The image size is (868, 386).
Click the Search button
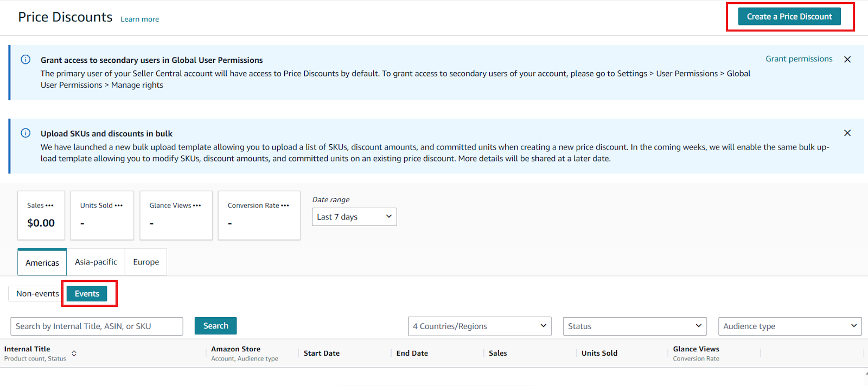pyautogui.click(x=215, y=326)
